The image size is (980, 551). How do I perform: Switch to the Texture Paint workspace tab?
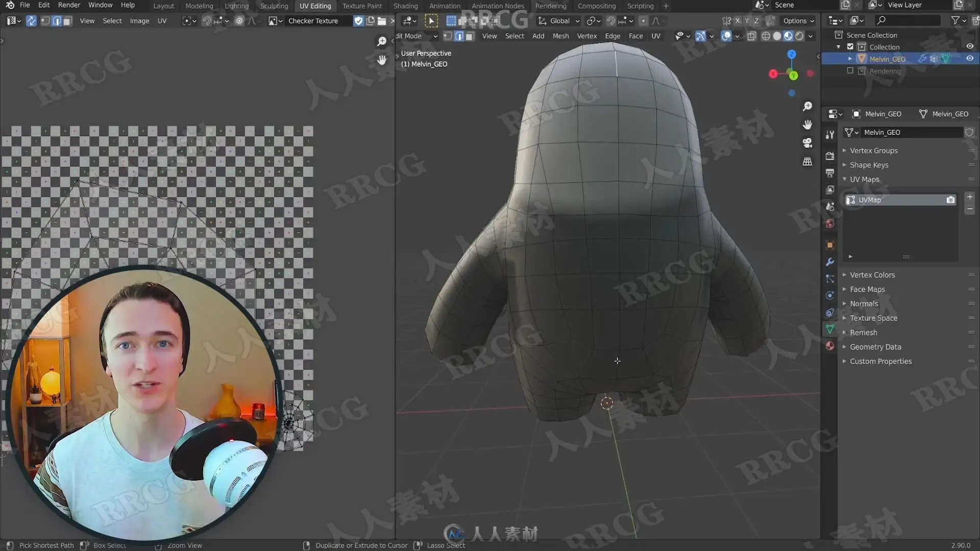pyautogui.click(x=362, y=6)
